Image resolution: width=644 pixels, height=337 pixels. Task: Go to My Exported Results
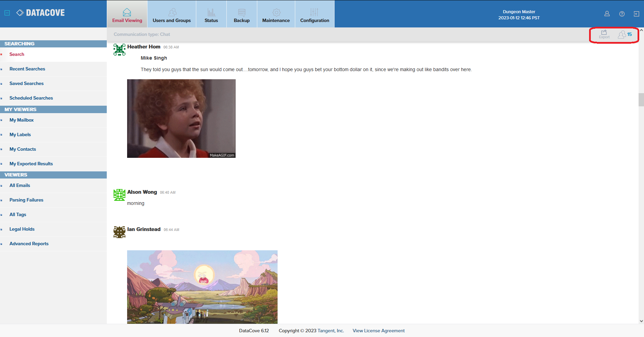[31, 164]
